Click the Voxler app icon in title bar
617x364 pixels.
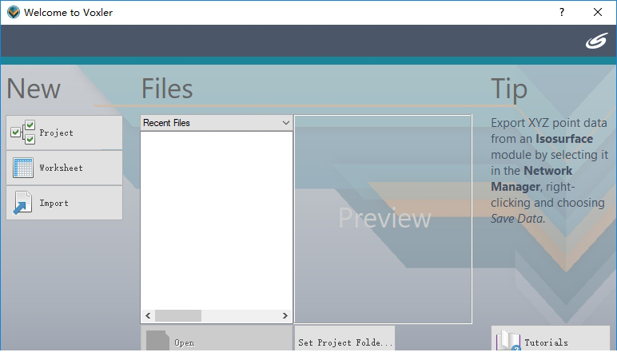[x=14, y=12]
